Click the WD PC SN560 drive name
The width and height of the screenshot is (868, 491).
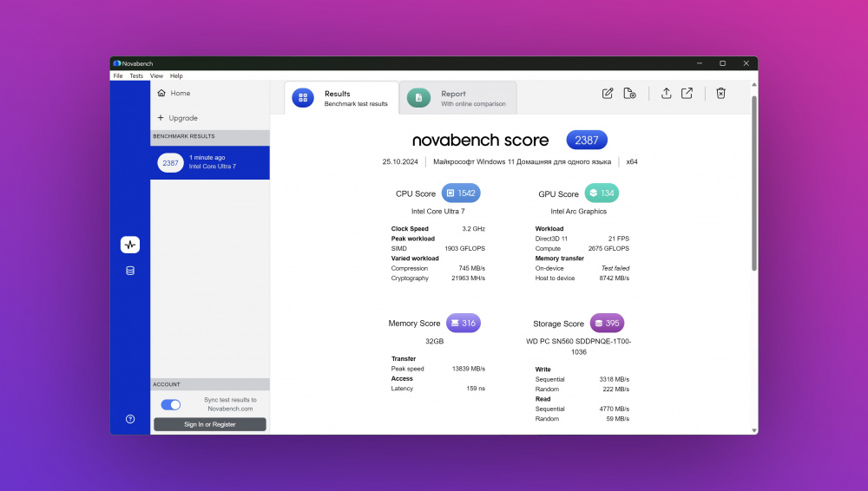click(578, 346)
